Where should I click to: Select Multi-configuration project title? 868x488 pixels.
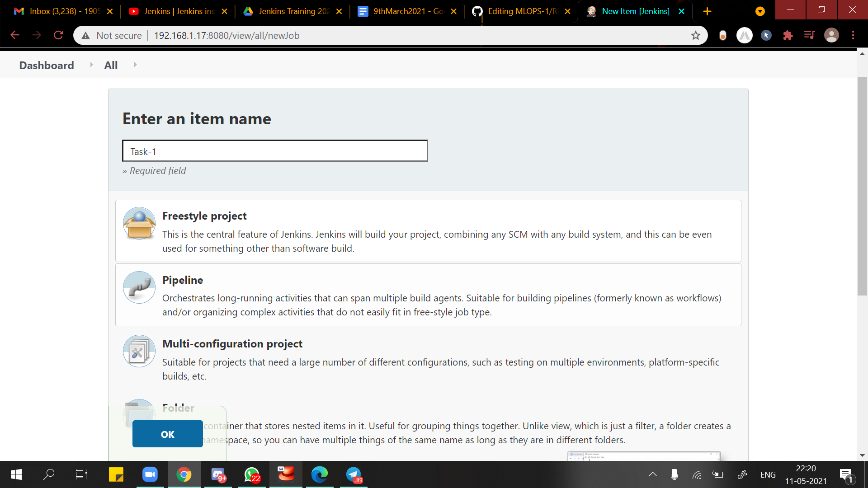coord(232,344)
